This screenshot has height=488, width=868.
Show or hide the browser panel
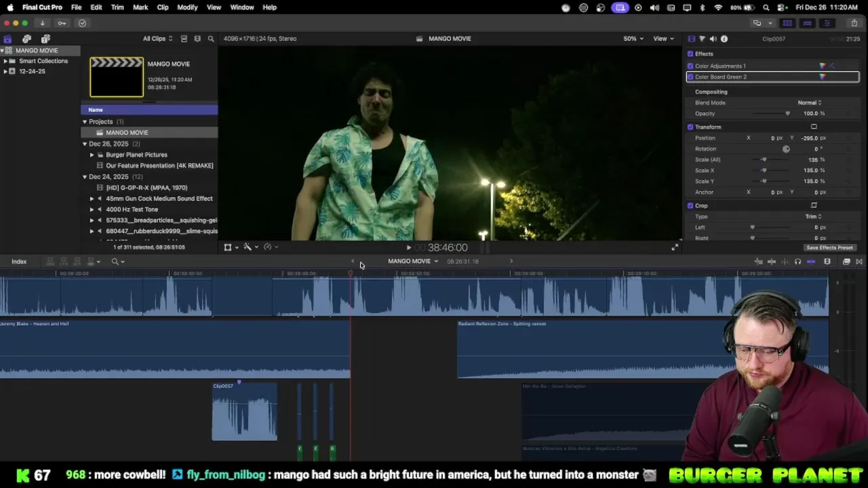coord(787,23)
